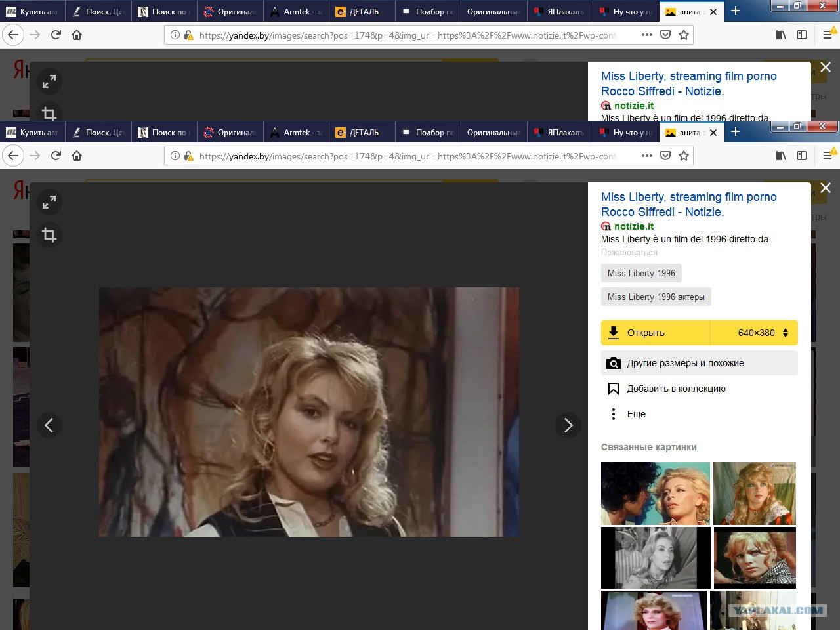Image resolution: width=840 pixels, height=630 pixels.
Task: Click the main preview image in the viewer
Action: tap(309, 412)
